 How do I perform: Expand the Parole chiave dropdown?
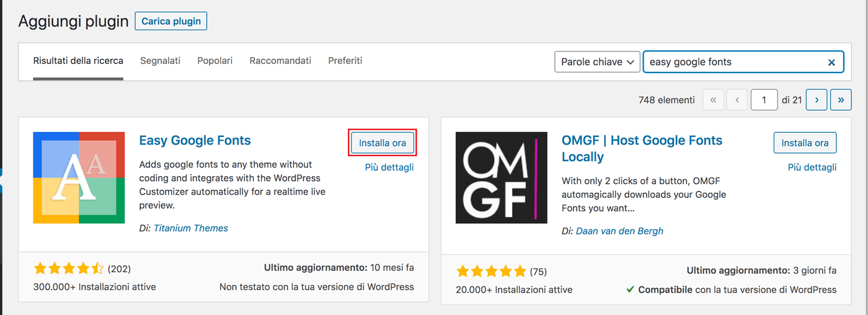coord(597,62)
